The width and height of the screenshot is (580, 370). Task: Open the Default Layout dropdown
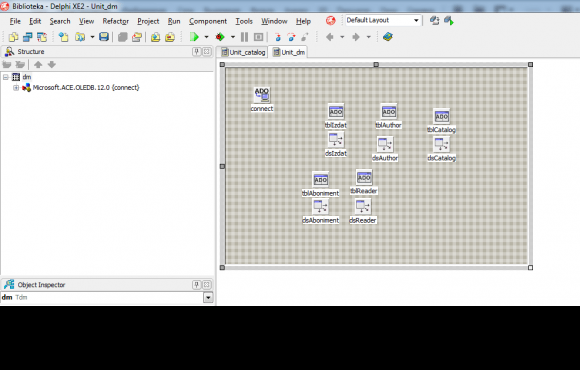[416, 20]
